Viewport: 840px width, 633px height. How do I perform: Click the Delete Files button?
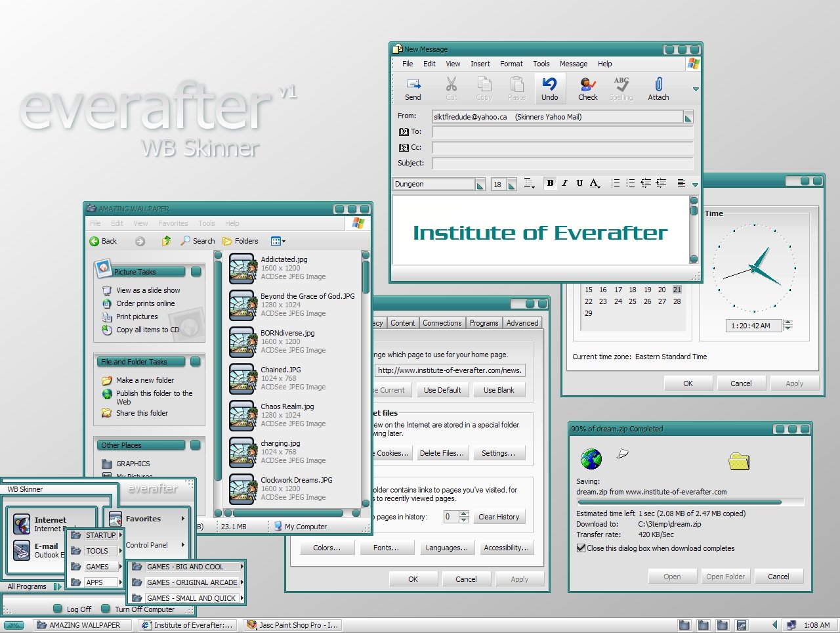point(442,453)
